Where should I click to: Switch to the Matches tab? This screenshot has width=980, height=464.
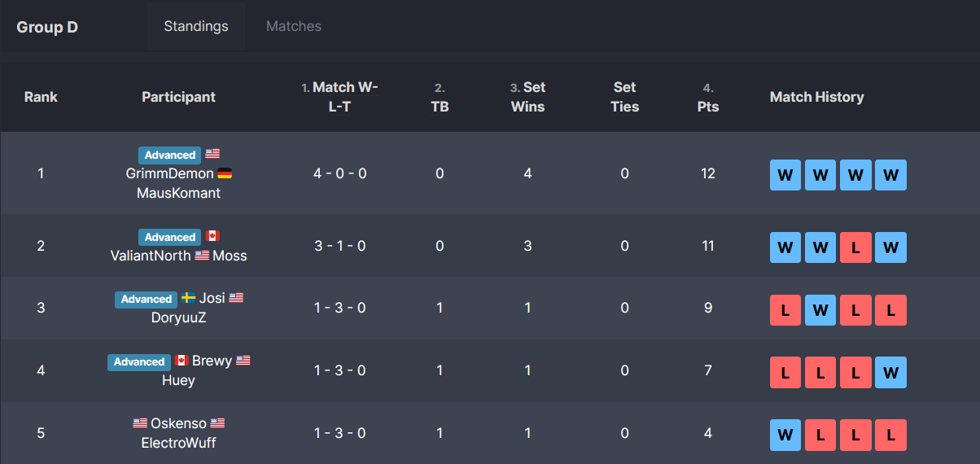(293, 26)
